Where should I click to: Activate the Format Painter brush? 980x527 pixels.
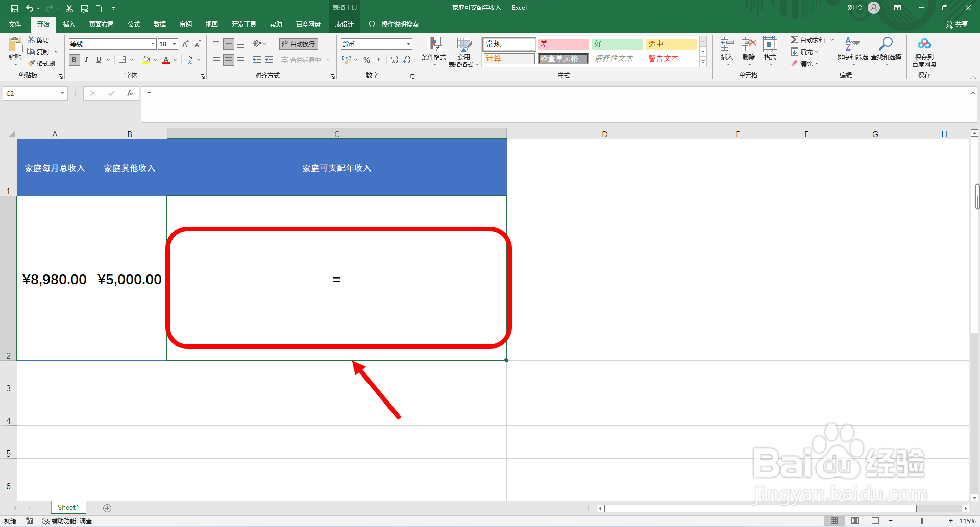pos(32,63)
